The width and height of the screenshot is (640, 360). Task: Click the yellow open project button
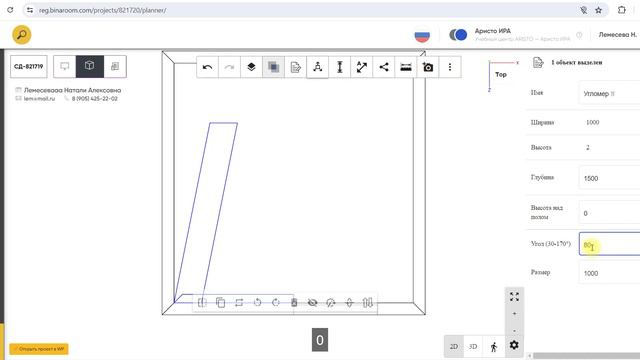(39, 349)
